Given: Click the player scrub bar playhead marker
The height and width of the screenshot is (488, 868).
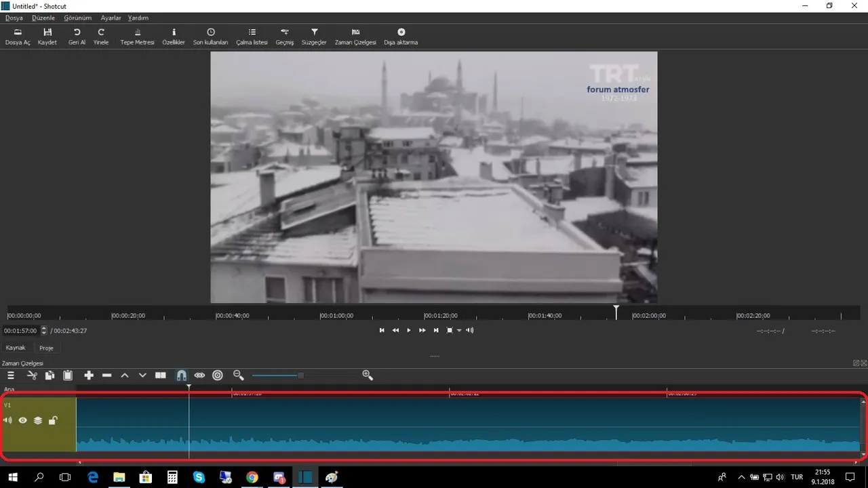Looking at the screenshot, I should tap(616, 310).
